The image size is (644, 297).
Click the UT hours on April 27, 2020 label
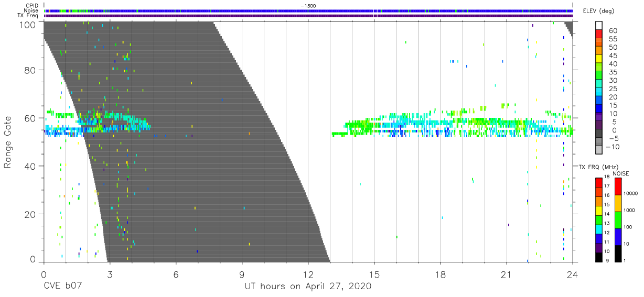[x=308, y=287]
